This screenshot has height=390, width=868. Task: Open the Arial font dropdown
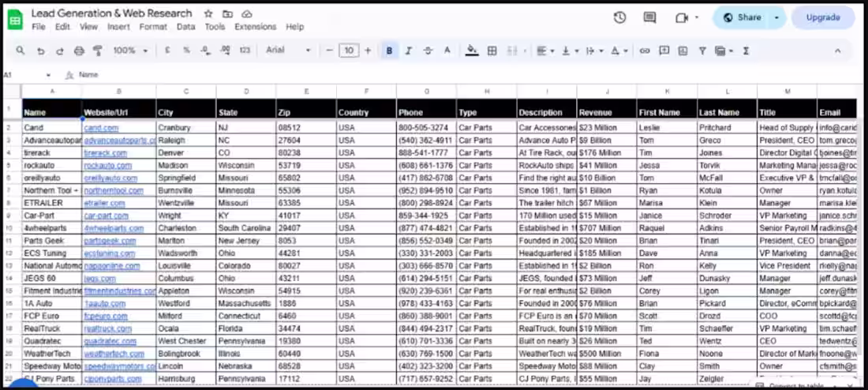[x=288, y=51]
